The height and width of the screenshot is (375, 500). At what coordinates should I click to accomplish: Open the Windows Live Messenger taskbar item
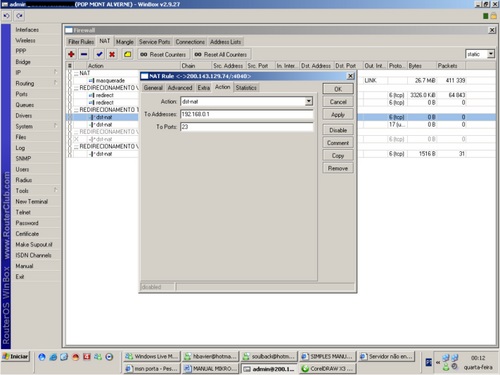[152, 356]
